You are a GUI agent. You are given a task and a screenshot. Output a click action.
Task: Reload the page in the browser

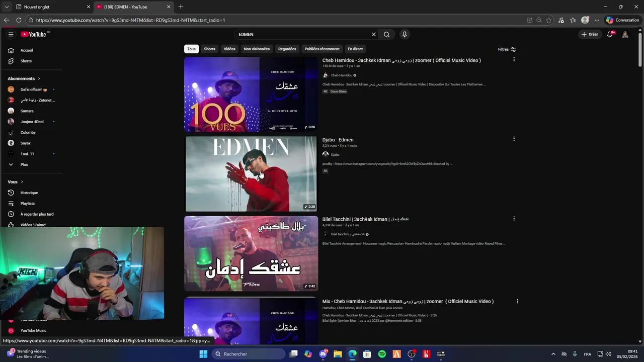coord(19,20)
